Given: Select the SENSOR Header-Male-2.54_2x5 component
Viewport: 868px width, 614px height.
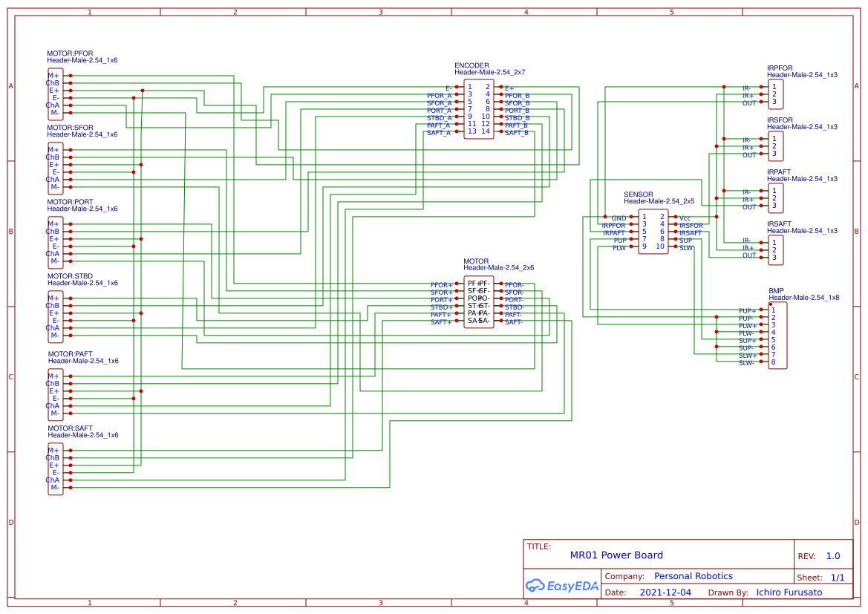Looking at the screenshot, I should point(653,232).
